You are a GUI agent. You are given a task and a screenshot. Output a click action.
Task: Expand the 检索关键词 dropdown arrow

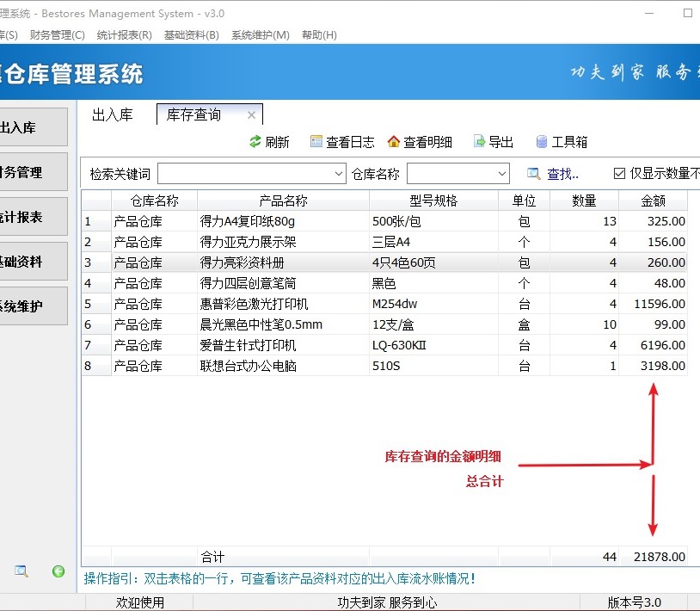point(340,173)
